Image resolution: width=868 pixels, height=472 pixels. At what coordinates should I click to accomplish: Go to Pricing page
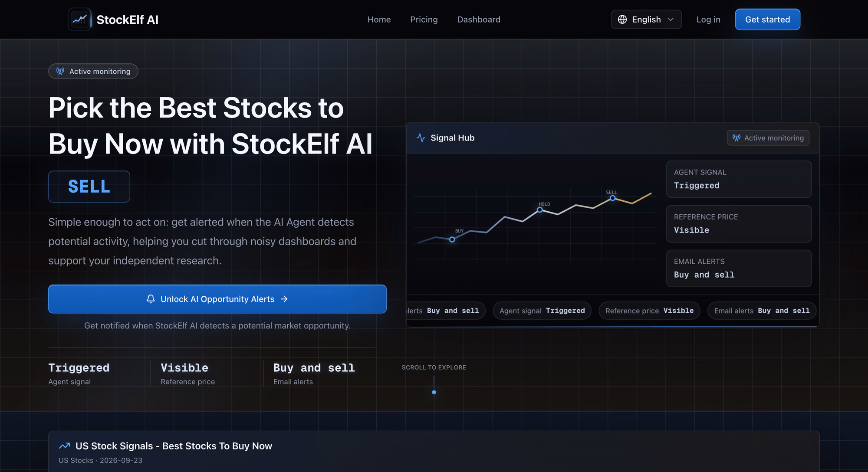[x=424, y=20]
